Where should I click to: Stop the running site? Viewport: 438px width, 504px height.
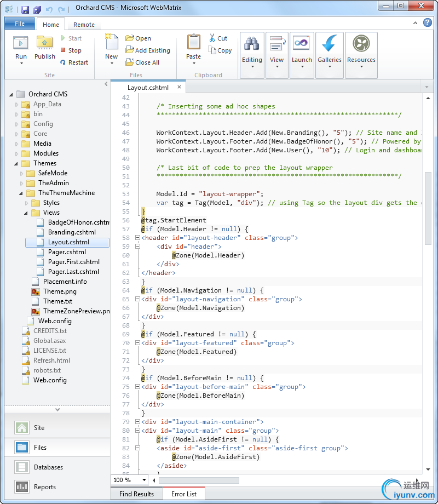pyautogui.click(x=71, y=50)
